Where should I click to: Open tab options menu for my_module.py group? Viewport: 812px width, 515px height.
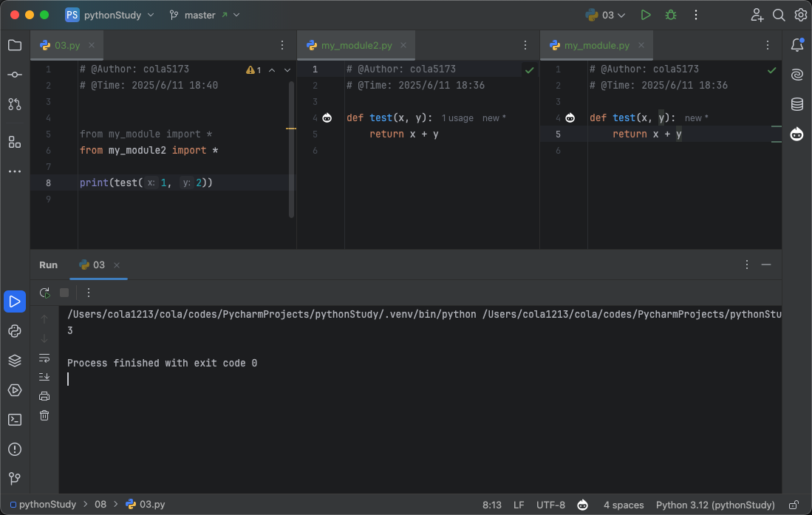tap(768, 46)
